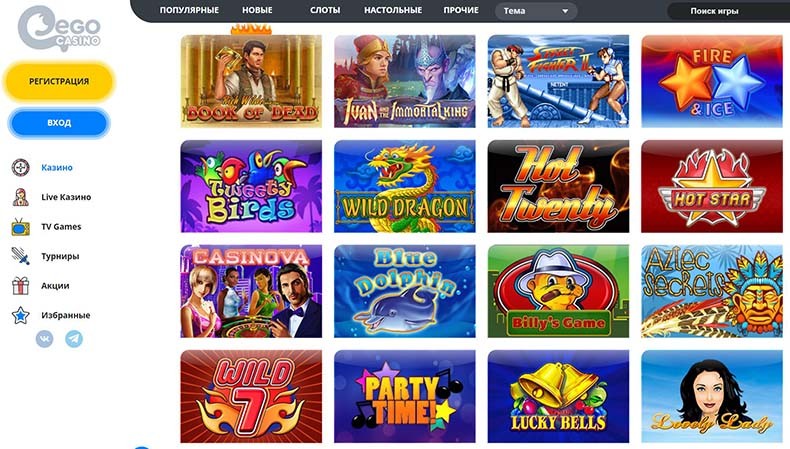
Task: Open the Настольные category tab
Action: click(393, 10)
